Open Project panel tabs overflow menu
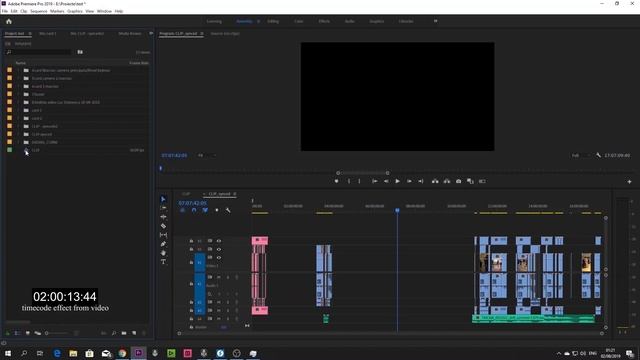640x360 pixels. coord(151,33)
